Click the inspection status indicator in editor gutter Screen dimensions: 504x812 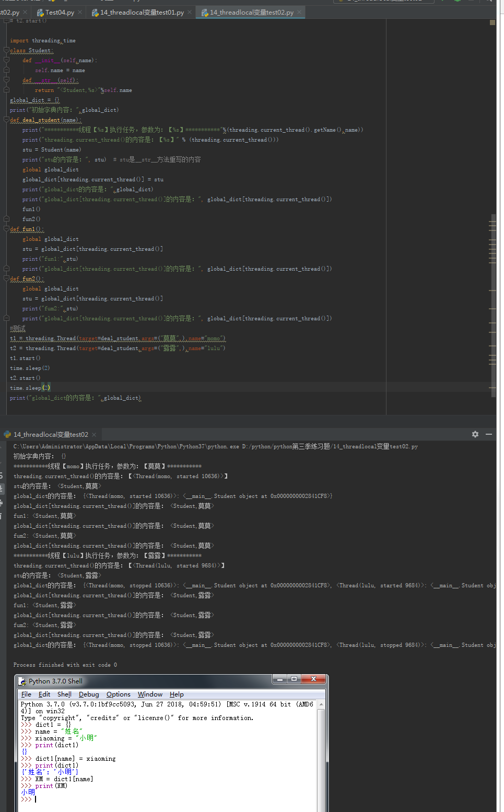coord(493,22)
